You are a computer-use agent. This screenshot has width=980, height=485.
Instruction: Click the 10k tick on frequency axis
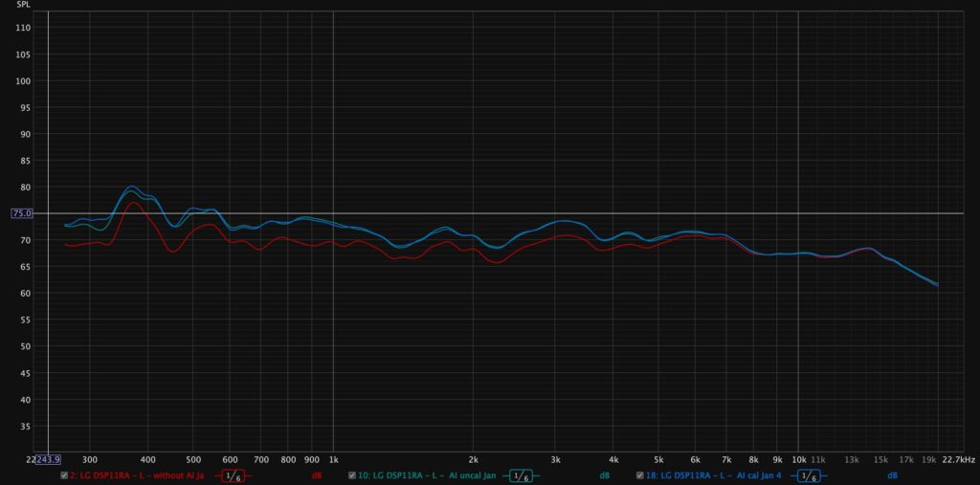tap(798, 459)
